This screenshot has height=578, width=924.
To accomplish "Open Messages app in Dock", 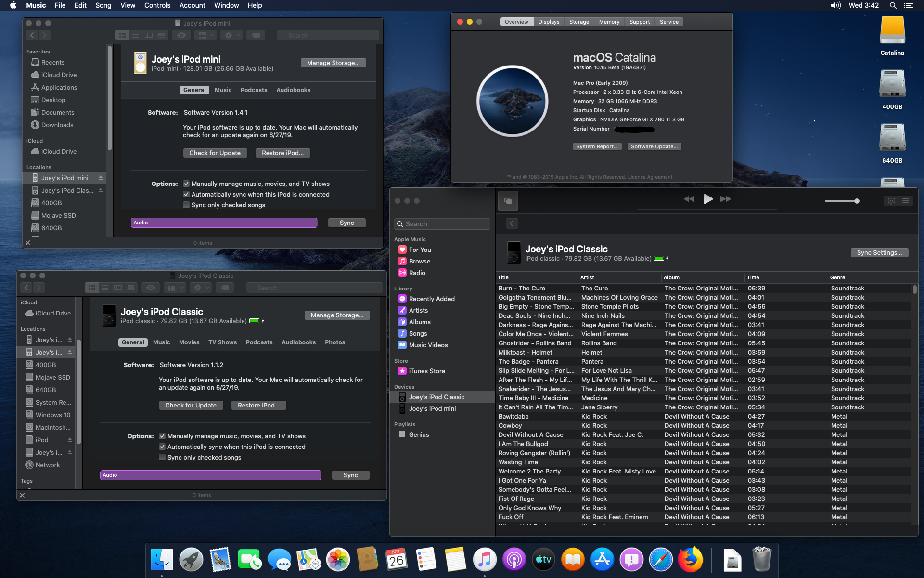I will click(x=279, y=560).
